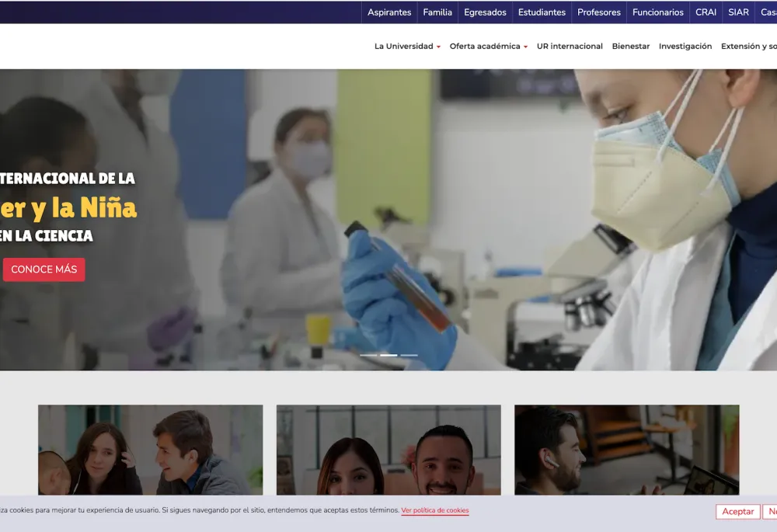Viewport: 777px width, 532px height.
Task: Select the first carousel slide indicator
Action: click(x=368, y=355)
